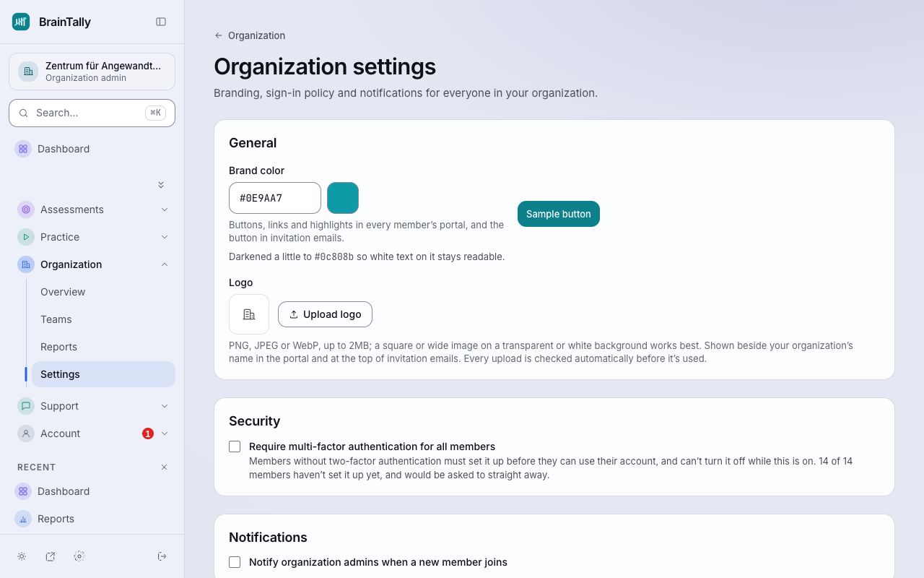Viewport: 924px width, 578px height.
Task: Click the Dashboard grid icon above Assessments
Action: pos(23,149)
